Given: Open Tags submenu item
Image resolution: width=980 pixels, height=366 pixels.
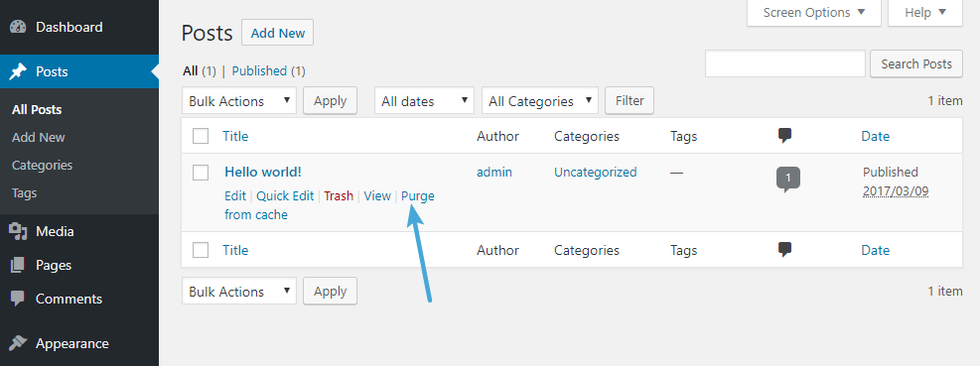Looking at the screenshot, I should click(x=25, y=193).
